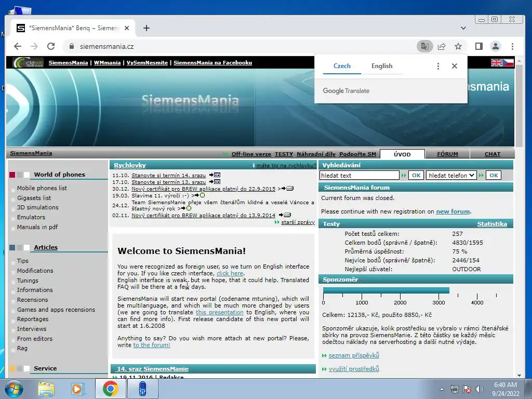Switch site to English via UK flag
This screenshot has height=399, width=532.
click(x=496, y=63)
